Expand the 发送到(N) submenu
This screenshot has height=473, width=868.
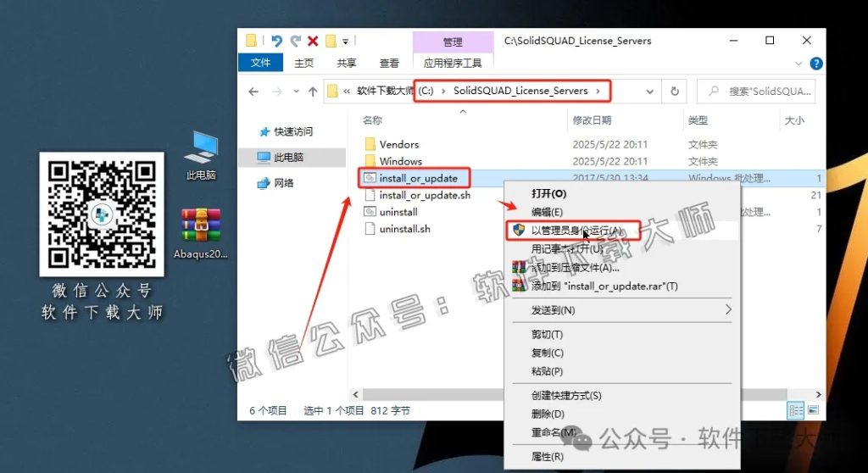coord(623,310)
